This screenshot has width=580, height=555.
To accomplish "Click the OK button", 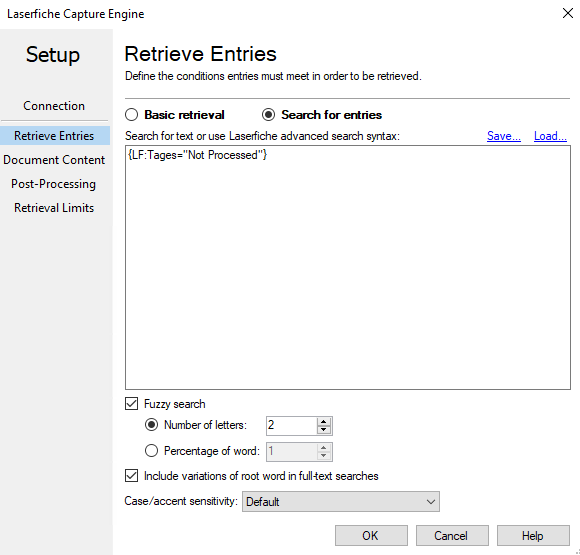I will (x=371, y=535).
